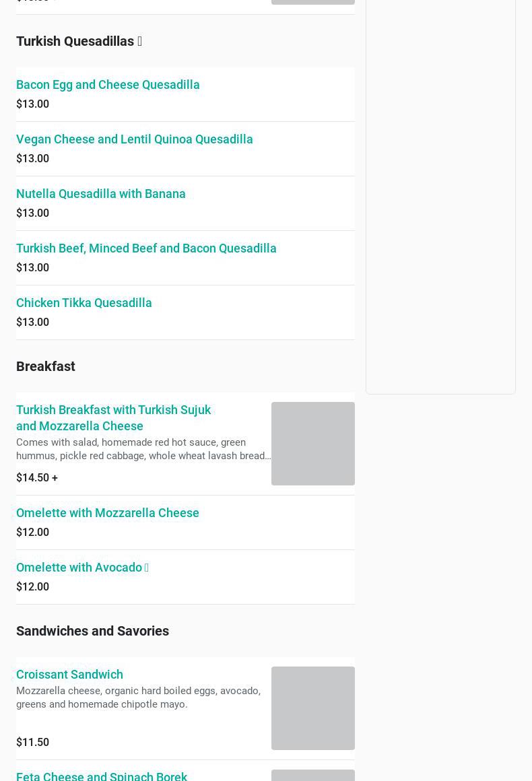Viewport: 532px width, 781px height.
Task: Click the Turkish Breakfast description text
Action: pos(143,449)
